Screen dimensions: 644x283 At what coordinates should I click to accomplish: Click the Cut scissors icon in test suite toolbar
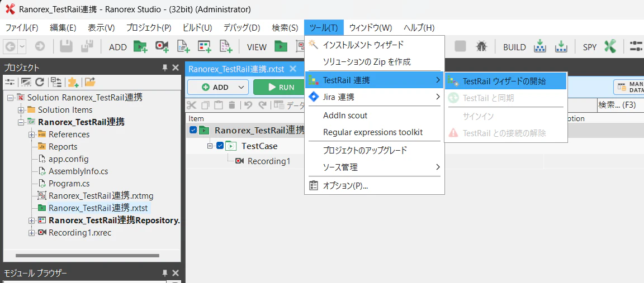tap(191, 105)
